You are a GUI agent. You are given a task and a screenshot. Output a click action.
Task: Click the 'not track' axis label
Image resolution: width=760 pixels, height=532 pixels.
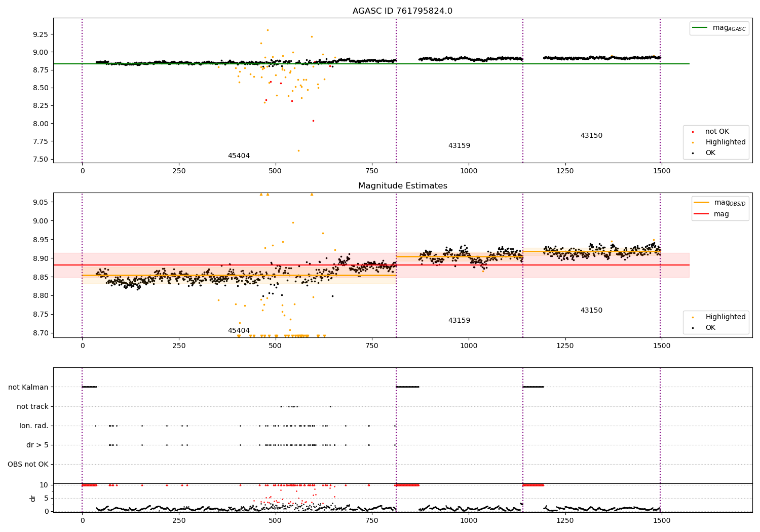click(32, 407)
